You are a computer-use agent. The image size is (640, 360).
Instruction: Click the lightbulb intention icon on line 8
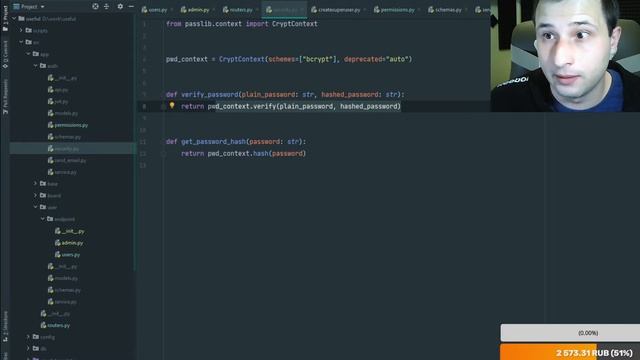point(172,106)
